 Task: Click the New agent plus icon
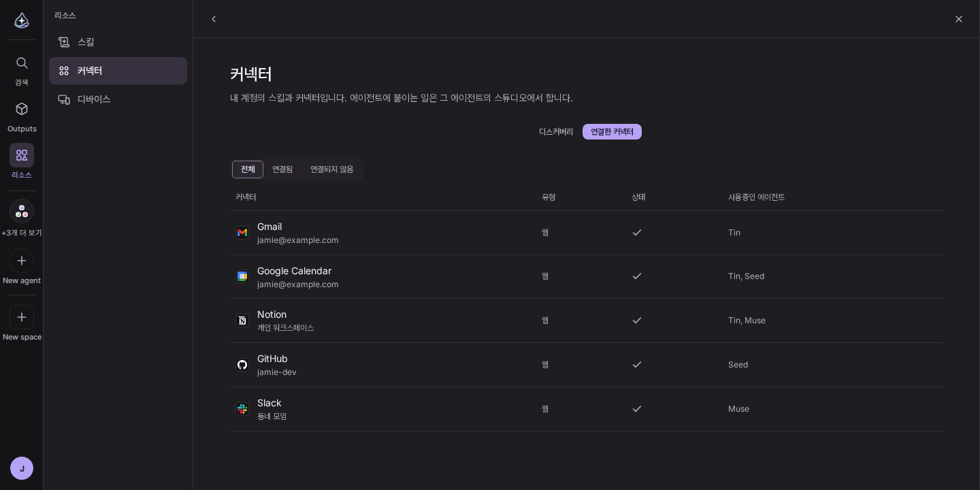pyautogui.click(x=22, y=261)
